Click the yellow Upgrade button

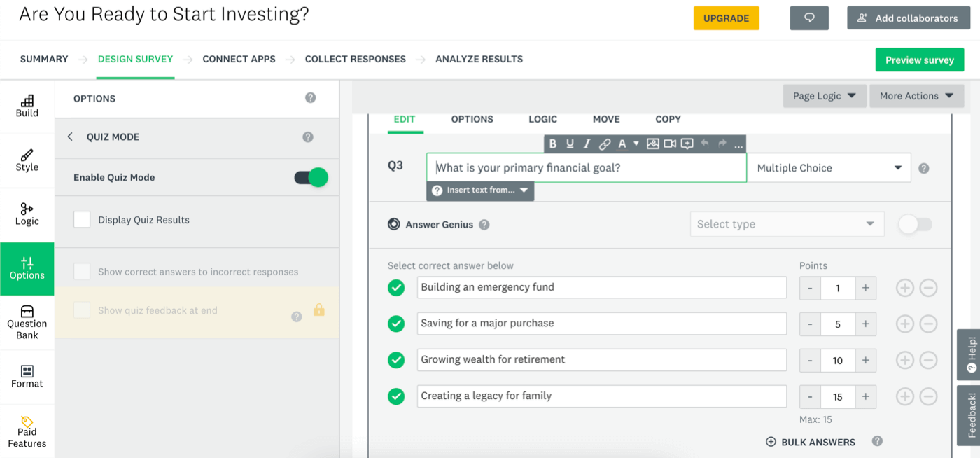(726, 18)
